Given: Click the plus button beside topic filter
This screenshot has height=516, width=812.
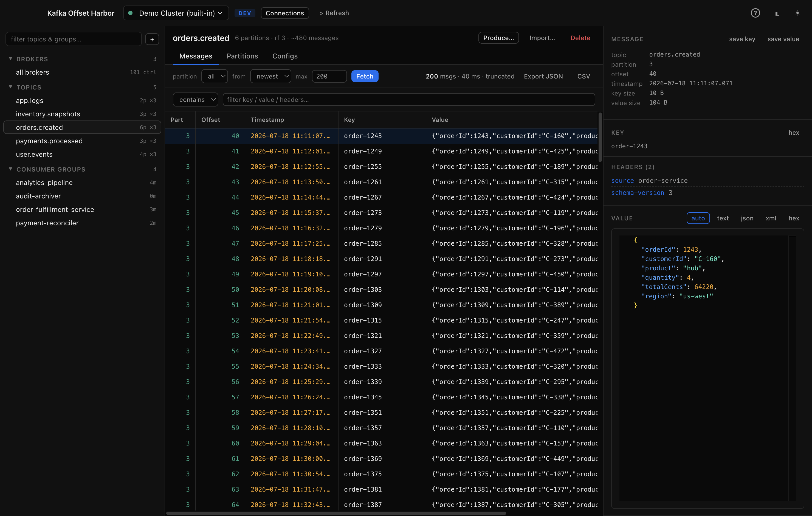Looking at the screenshot, I should point(152,39).
